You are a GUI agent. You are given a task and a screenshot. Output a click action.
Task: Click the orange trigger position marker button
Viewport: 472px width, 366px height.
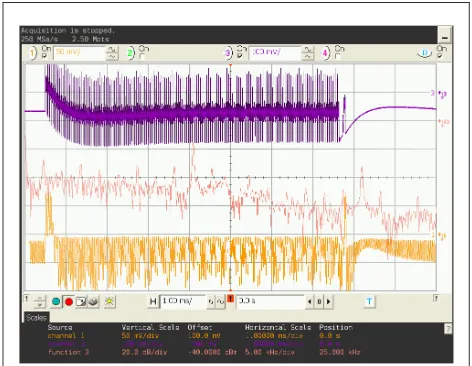click(230, 299)
